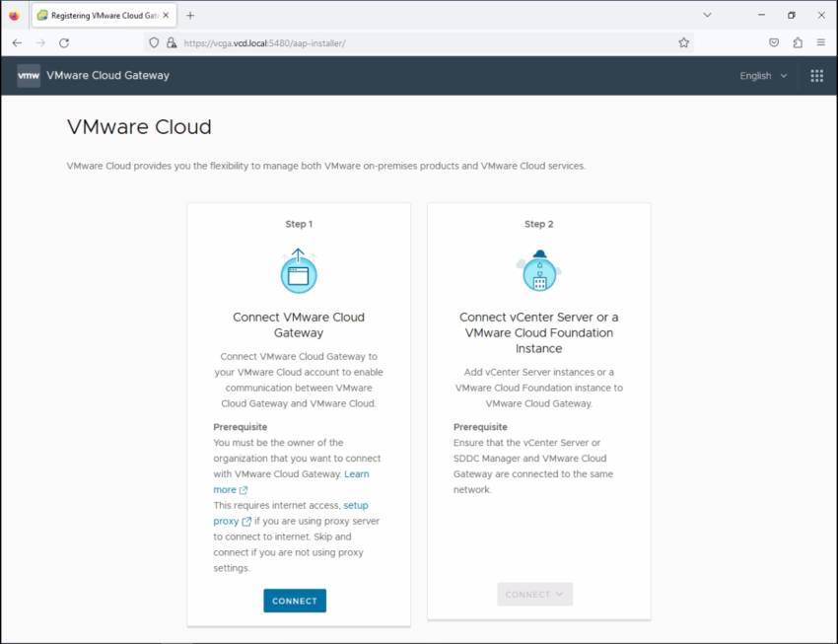Click the VMware logo in the header
The width and height of the screenshot is (838, 644).
pos(28,75)
